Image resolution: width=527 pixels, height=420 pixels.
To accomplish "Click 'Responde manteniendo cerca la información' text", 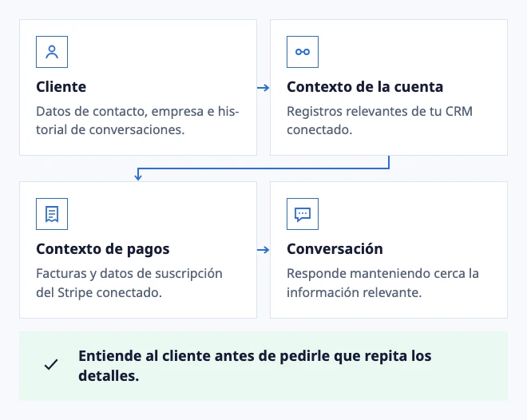I will click(x=382, y=283).
